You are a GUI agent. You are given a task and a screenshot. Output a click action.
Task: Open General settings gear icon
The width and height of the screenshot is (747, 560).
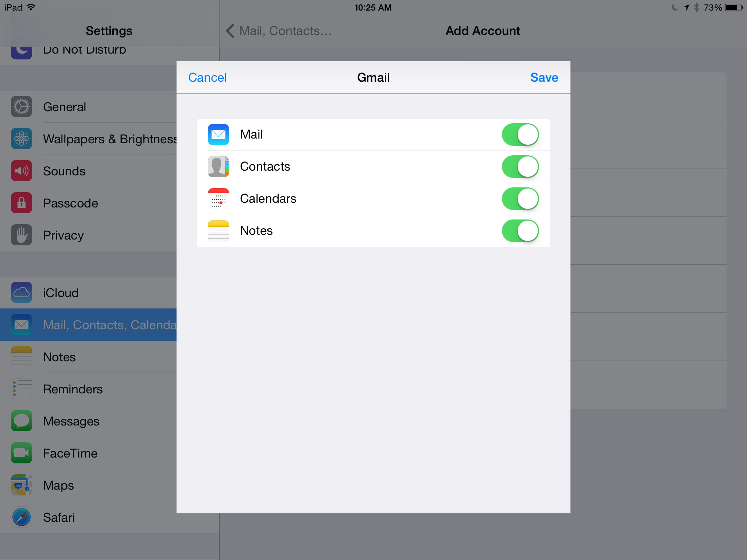coord(22,107)
